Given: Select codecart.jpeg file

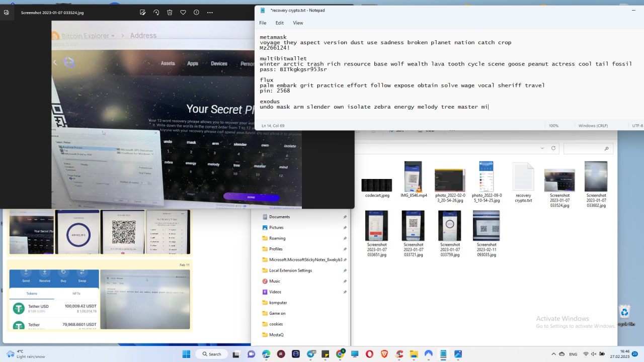Looking at the screenshot, I should click(x=377, y=184).
